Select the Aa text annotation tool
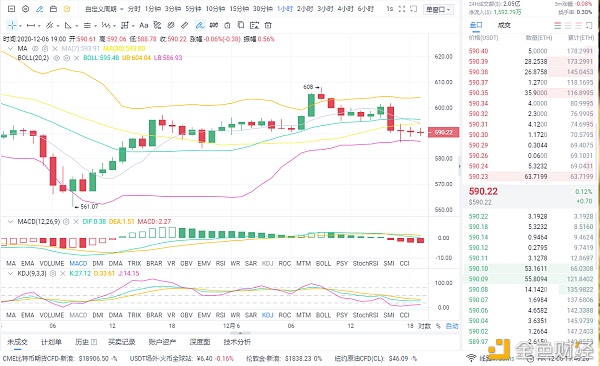 tap(143, 25)
